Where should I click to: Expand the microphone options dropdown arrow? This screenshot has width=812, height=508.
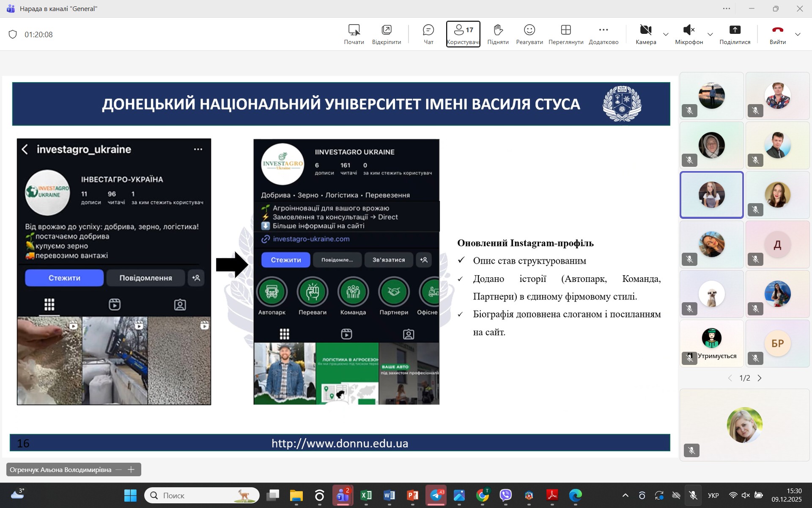tap(710, 34)
